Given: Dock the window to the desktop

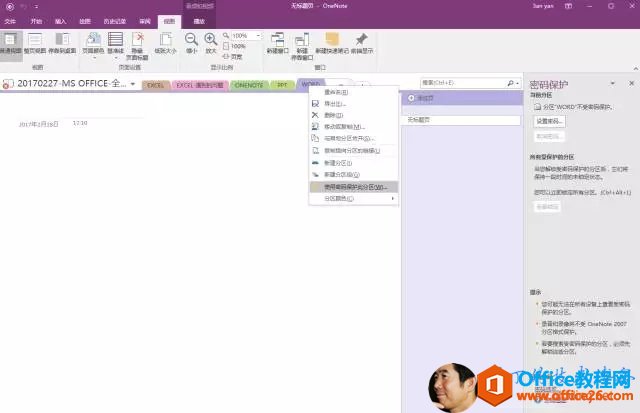Looking at the screenshot, I should pyautogui.click(x=62, y=44).
